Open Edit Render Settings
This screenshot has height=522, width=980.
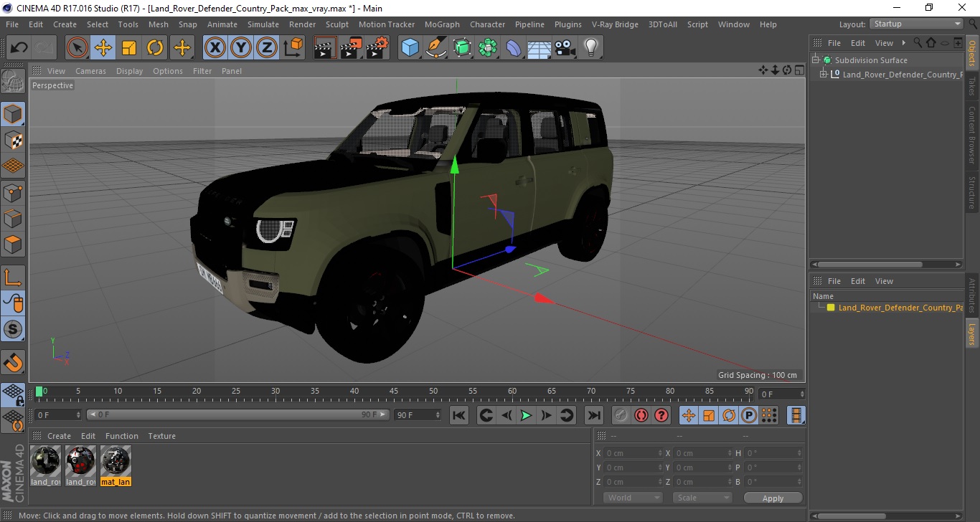coord(377,48)
